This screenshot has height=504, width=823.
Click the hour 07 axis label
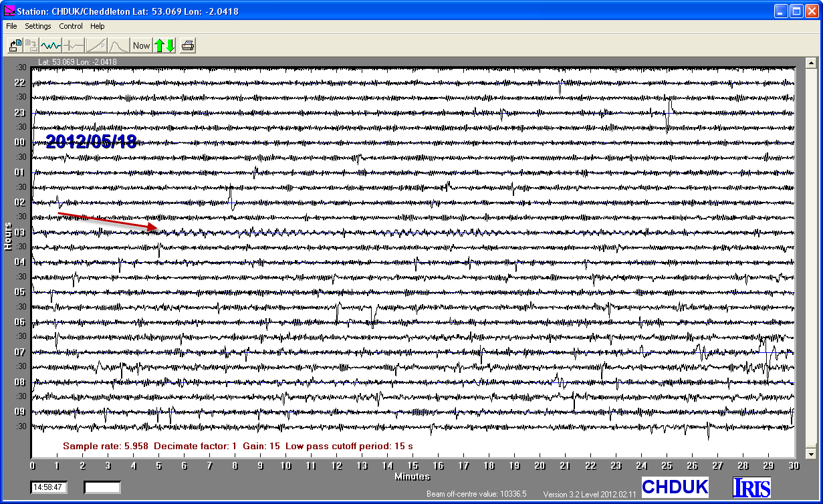click(19, 352)
